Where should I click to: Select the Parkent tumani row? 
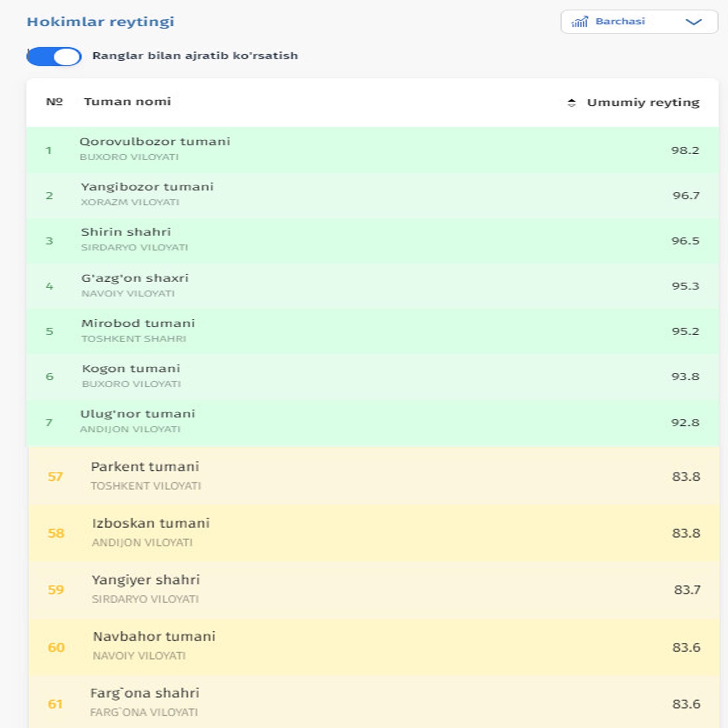[x=374, y=476]
